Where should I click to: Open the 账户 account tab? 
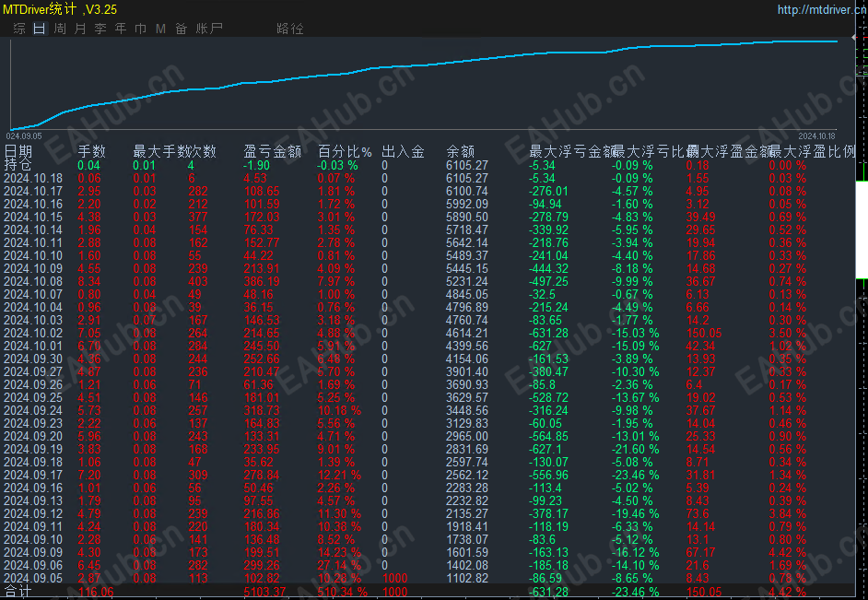209,29
